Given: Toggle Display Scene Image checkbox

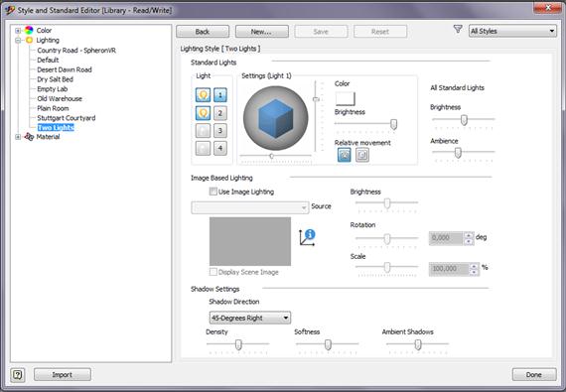Looking at the screenshot, I should (212, 272).
